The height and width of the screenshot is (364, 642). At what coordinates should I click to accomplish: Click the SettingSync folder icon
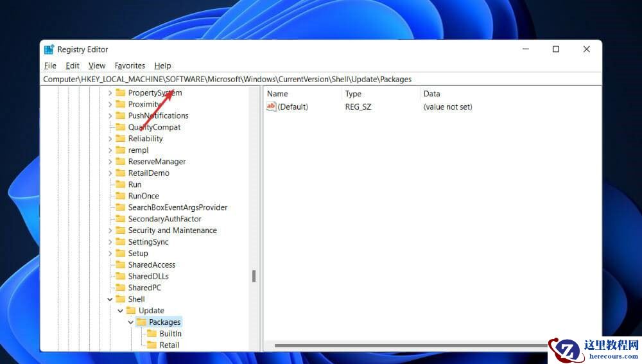121,241
